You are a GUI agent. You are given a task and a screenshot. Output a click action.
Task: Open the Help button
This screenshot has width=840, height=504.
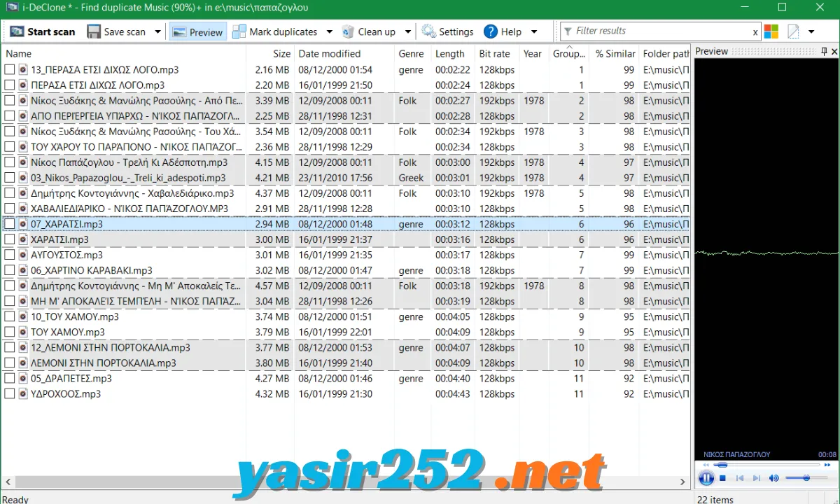(x=503, y=31)
